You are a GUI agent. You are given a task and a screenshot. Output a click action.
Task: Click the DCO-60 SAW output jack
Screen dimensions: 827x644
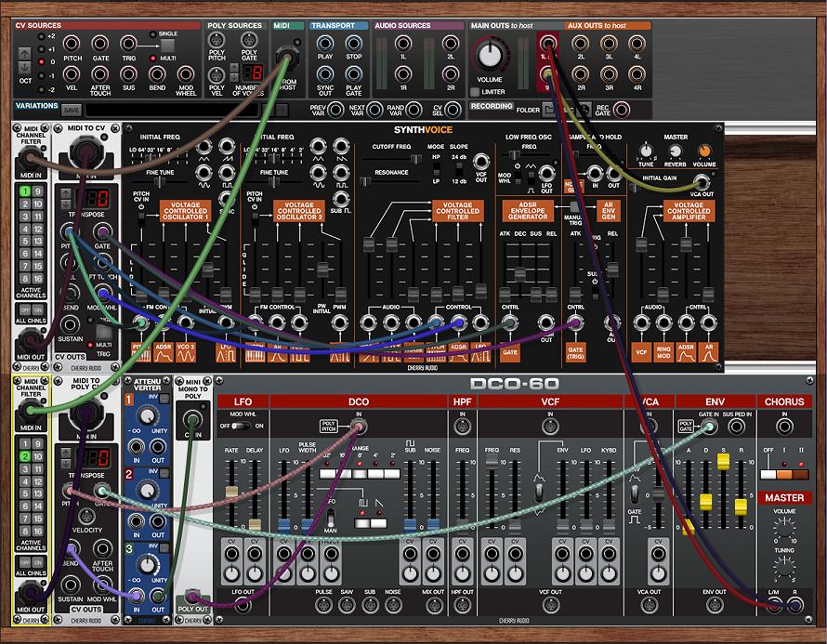[x=347, y=606]
